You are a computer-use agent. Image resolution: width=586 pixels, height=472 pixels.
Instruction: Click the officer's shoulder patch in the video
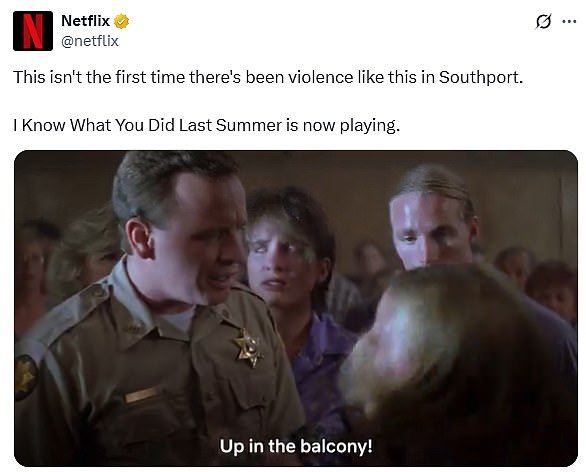25,377
